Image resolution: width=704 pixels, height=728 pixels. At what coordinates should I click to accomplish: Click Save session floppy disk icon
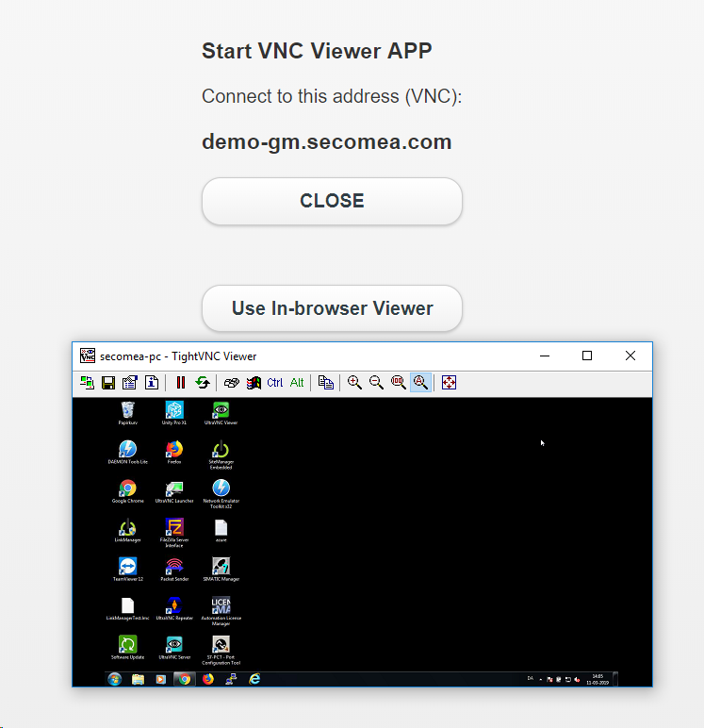(108, 383)
